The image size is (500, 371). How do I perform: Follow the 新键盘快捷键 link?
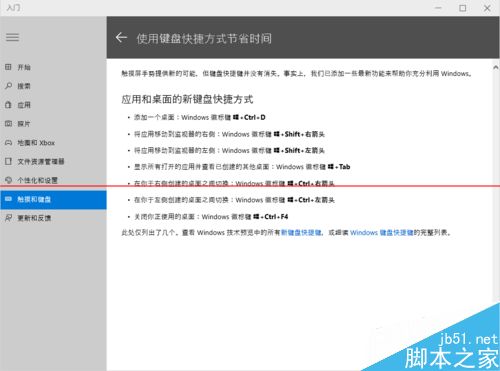(x=301, y=232)
